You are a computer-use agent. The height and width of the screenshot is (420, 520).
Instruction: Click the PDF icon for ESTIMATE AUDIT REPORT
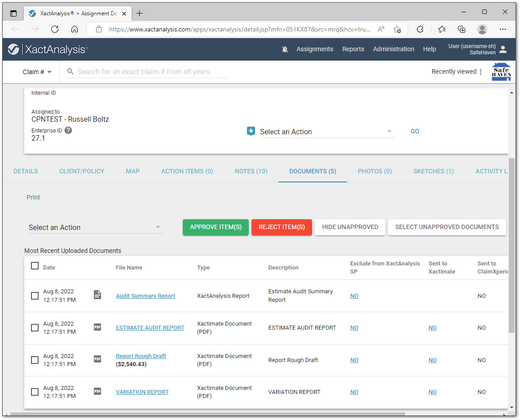(x=97, y=327)
